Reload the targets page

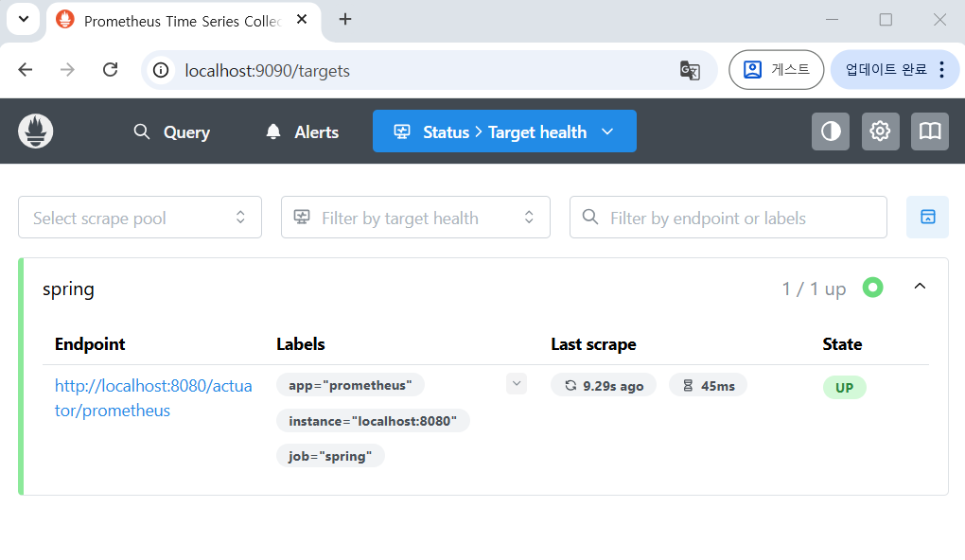(110, 70)
